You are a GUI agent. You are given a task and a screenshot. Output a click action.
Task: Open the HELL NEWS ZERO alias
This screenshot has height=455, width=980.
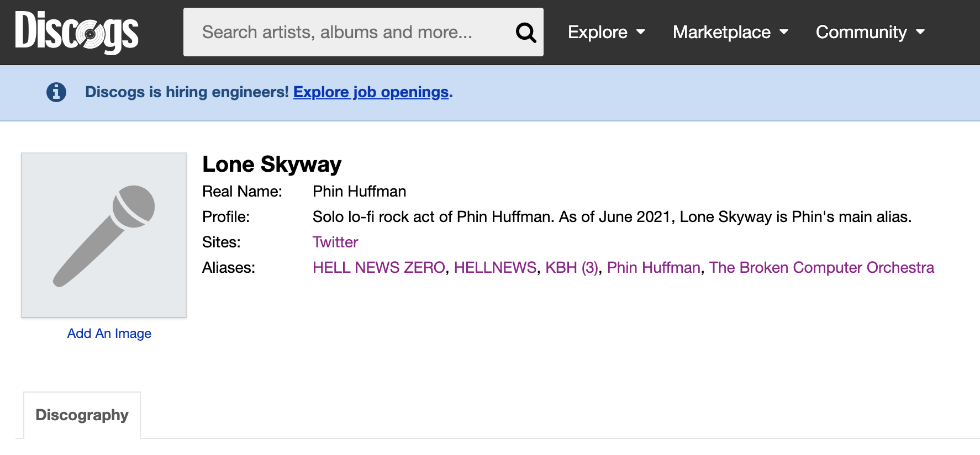click(x=379, y=268)
